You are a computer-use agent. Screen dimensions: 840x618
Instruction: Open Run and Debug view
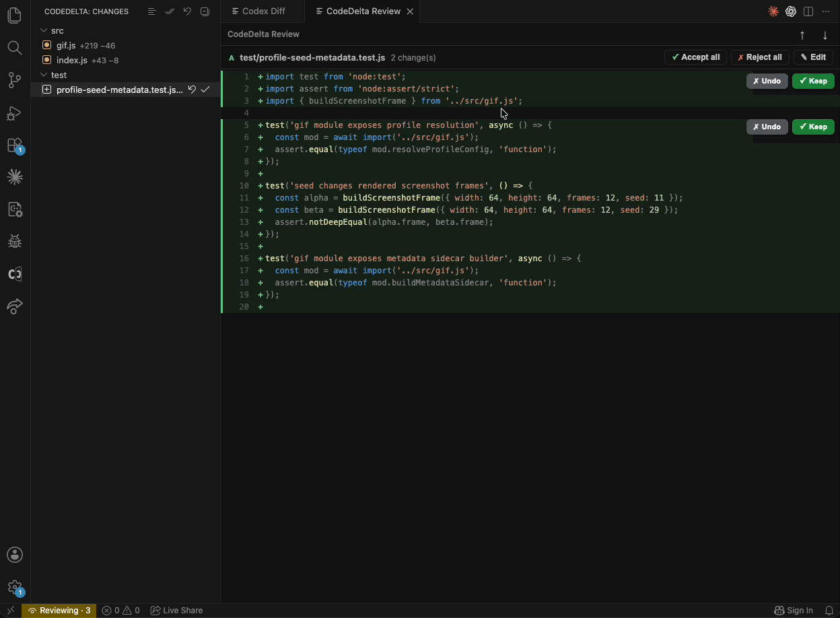tap(15, 113)
